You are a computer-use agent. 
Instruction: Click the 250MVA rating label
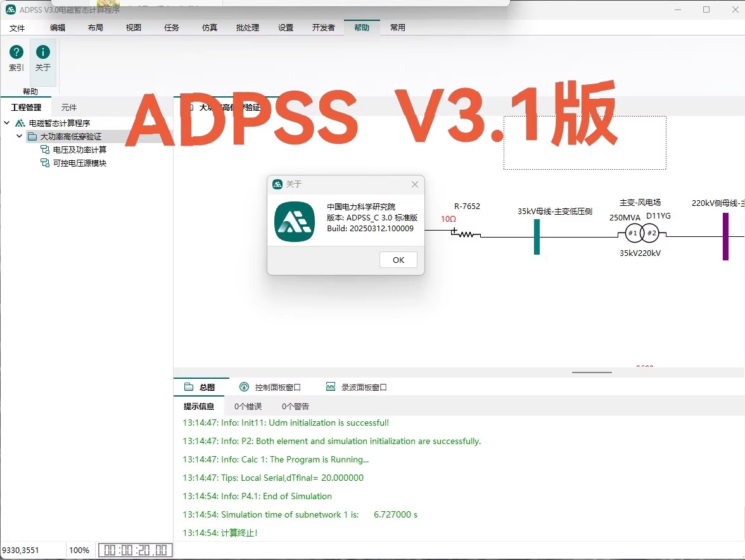point(625,217)
